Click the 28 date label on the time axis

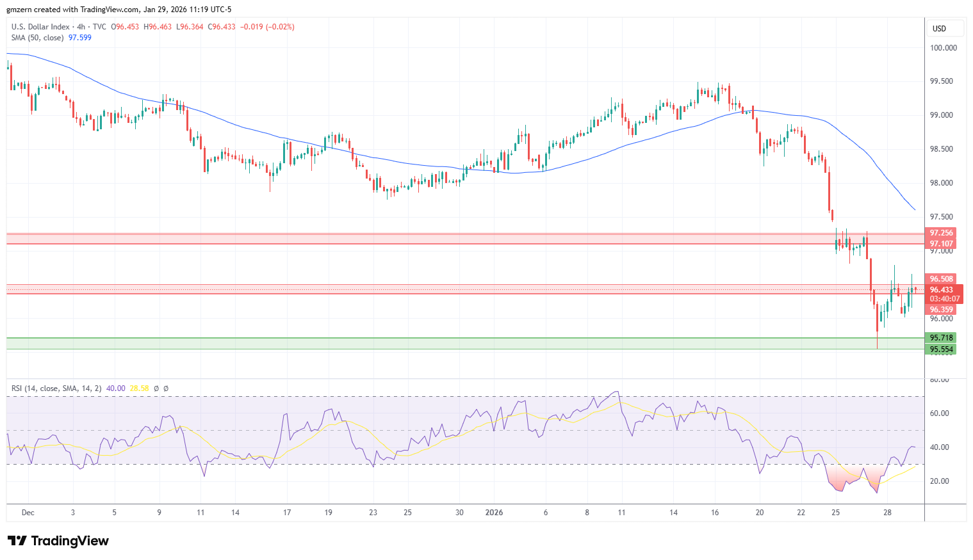coord(887,513)
